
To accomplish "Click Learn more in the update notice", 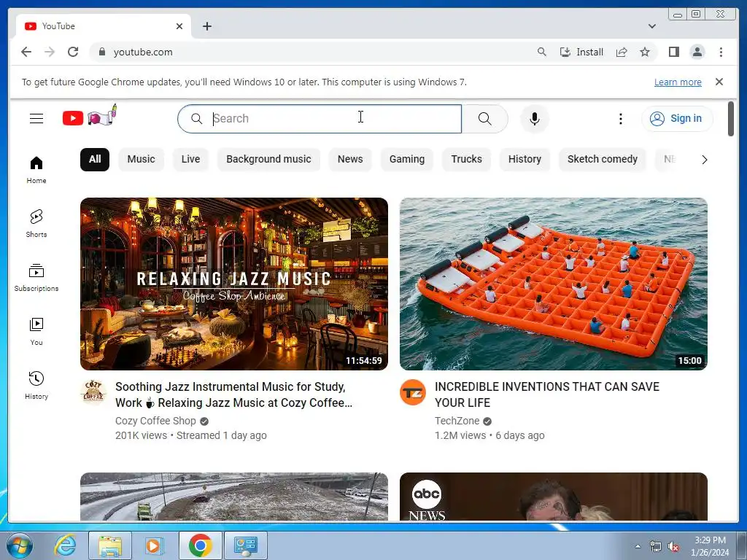I will (x=678, y=82).
